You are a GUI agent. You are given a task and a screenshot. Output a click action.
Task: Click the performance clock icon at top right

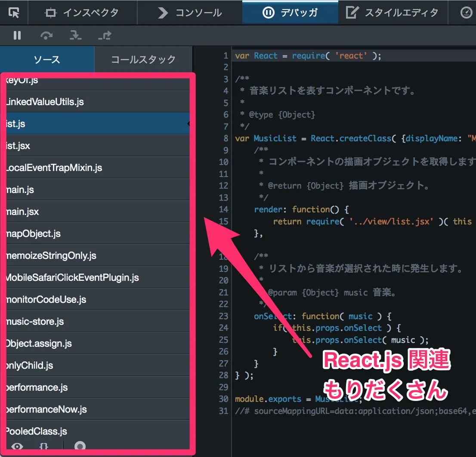pos(466,12)
